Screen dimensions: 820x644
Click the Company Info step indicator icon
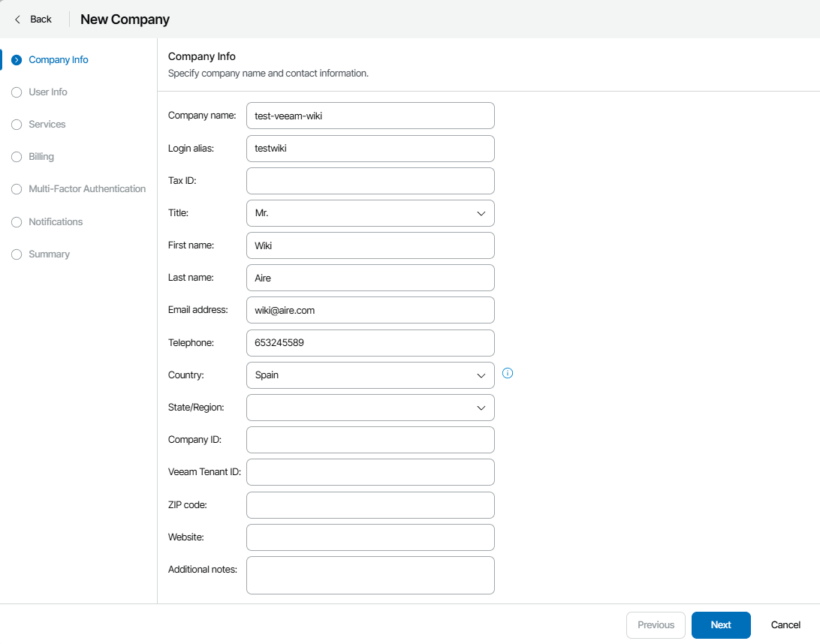coord(16,59)
